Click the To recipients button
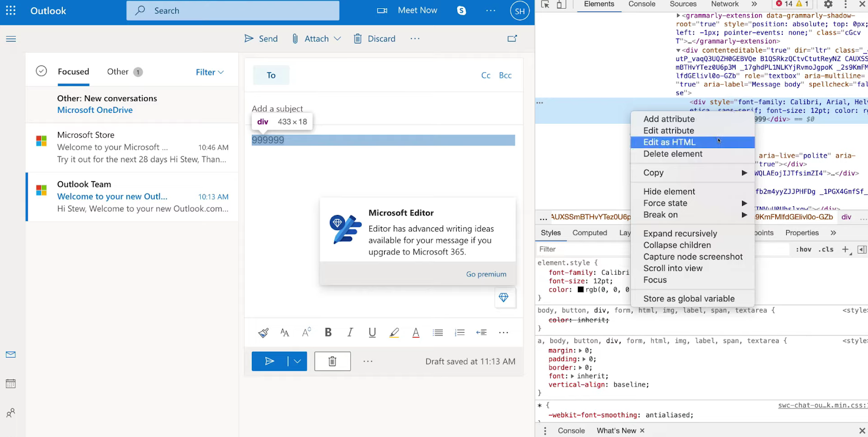This screenshot has height=437, width=868. click(x=271, y=75)
